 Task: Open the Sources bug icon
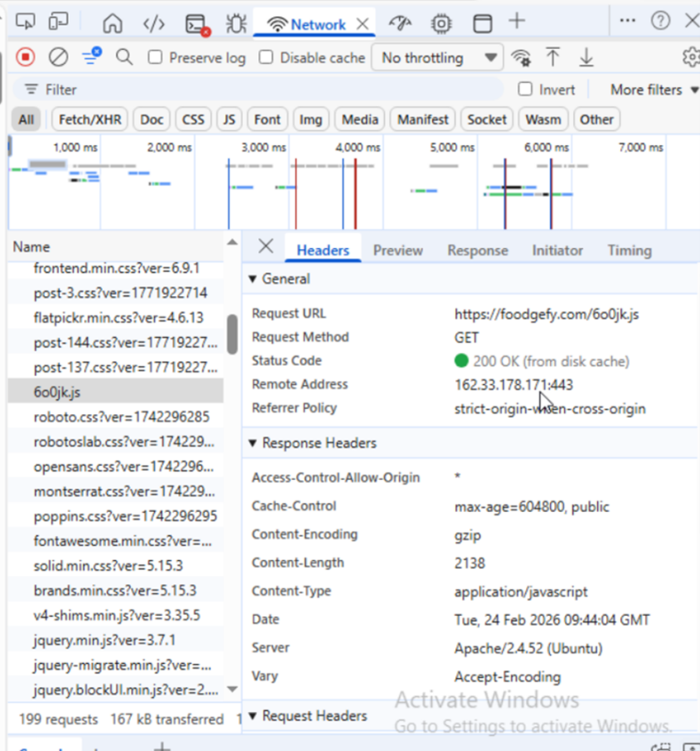pyautogui.click(x=236, y=23)
